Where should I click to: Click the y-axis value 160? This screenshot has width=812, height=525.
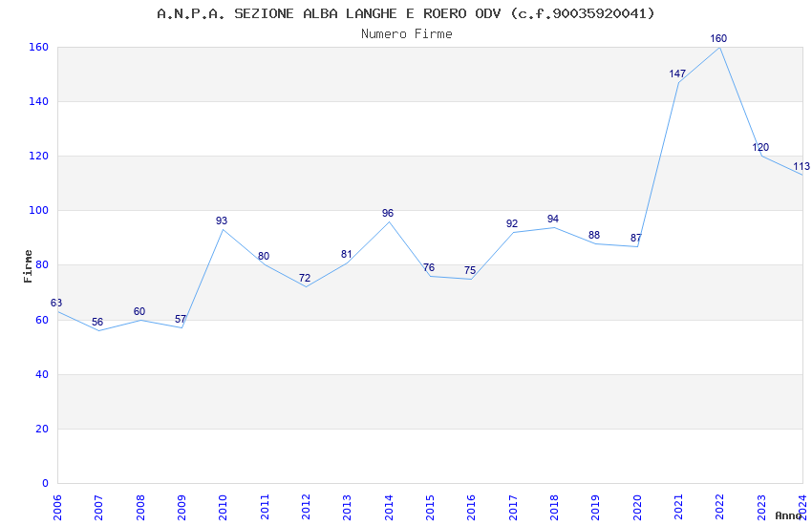click(38, 47)
